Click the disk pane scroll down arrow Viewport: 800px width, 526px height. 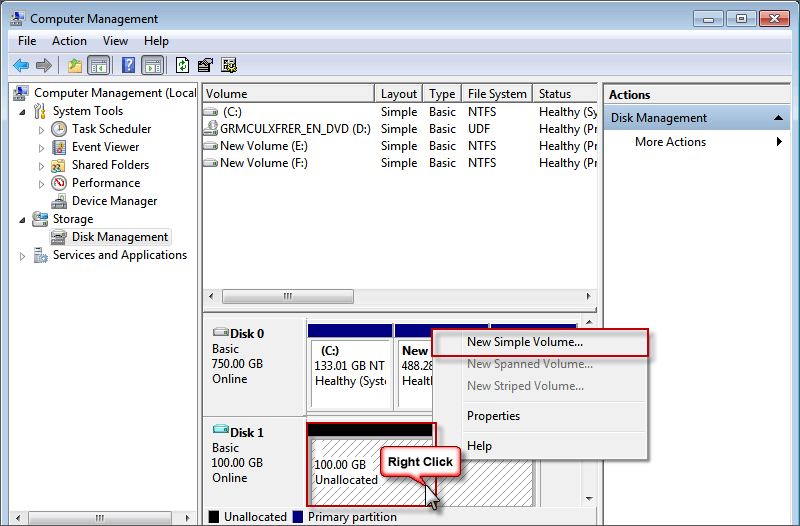(589, 498)
